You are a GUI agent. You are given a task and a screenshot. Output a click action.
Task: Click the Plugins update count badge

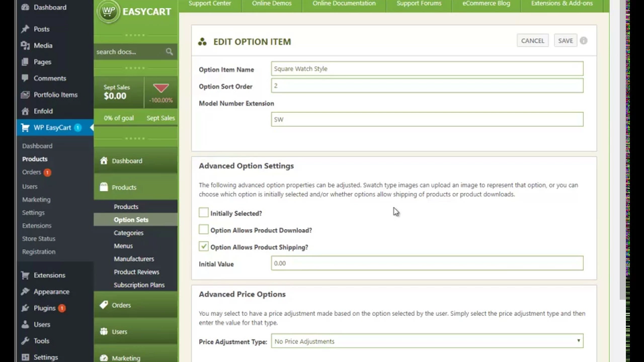(62, 308)
